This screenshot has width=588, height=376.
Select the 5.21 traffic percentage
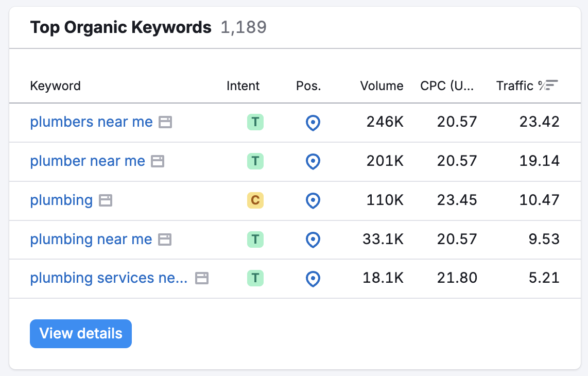(x=544, y=278)
